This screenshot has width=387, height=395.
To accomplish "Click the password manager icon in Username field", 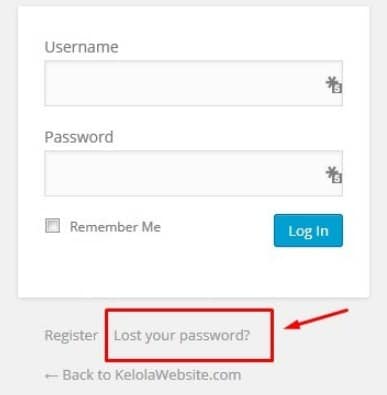I will (x=334, y=85).
